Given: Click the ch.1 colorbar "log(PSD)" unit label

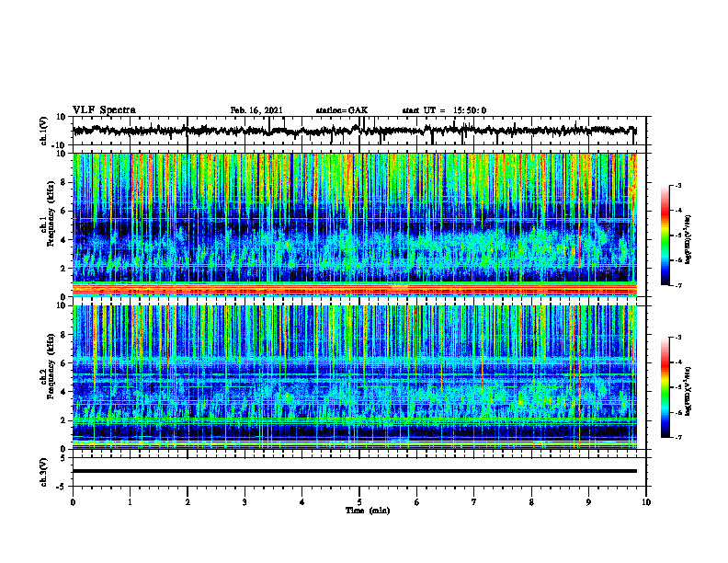Looking at the screenshot, I should 688,239.
